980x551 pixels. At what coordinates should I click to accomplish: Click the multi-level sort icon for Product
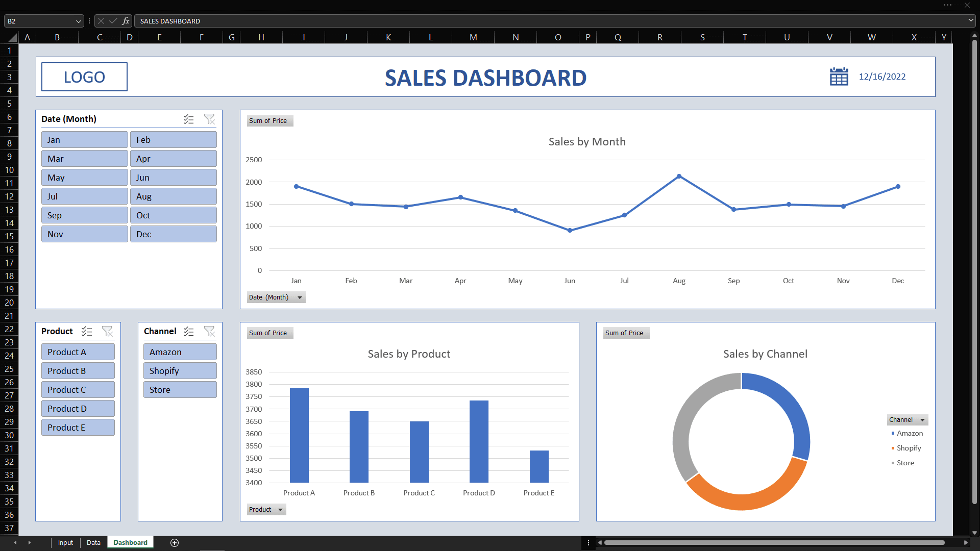pyautogui.click(x=86, y=330)
